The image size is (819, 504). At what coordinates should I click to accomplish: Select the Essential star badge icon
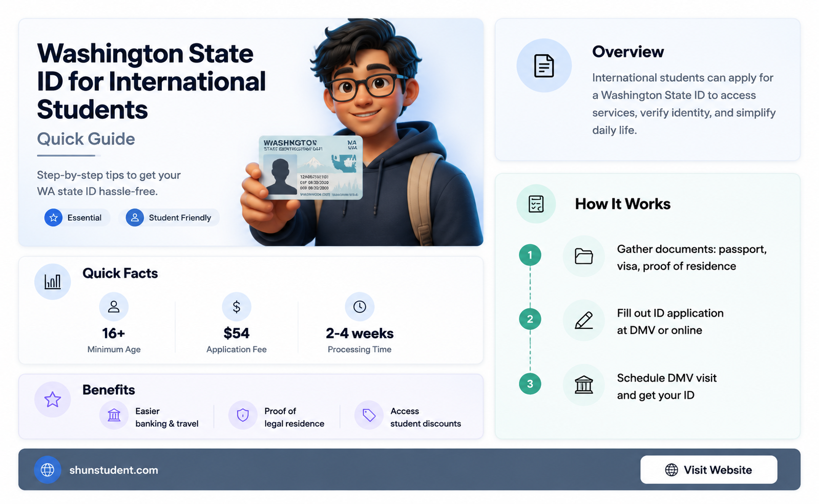53,218
